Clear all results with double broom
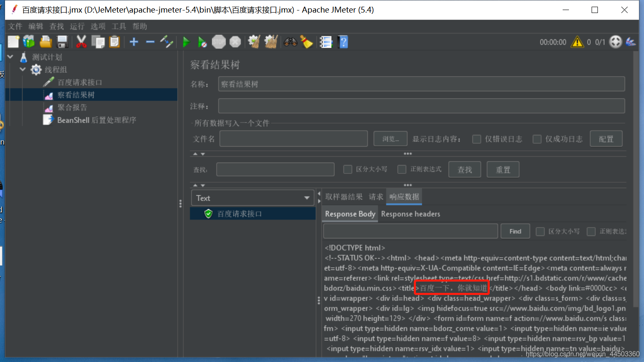This screenshot has height=362, width=644. tap(271, 42)
